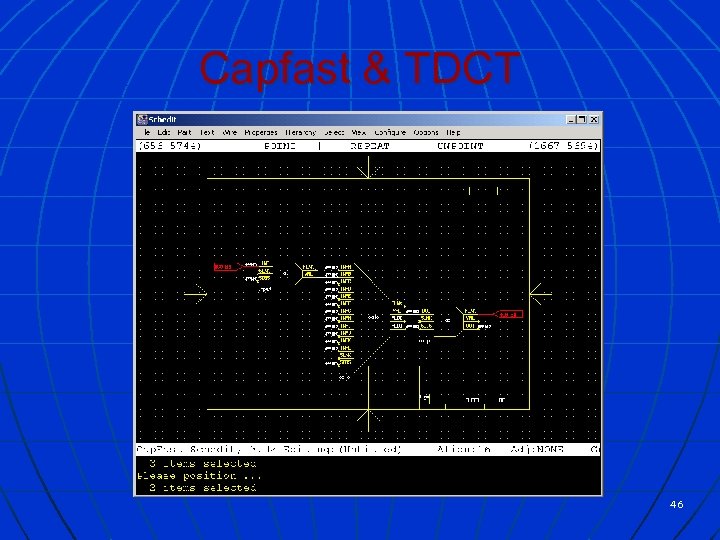720x540 pixels.
Task: Open the Part menu
Action: 184,132
